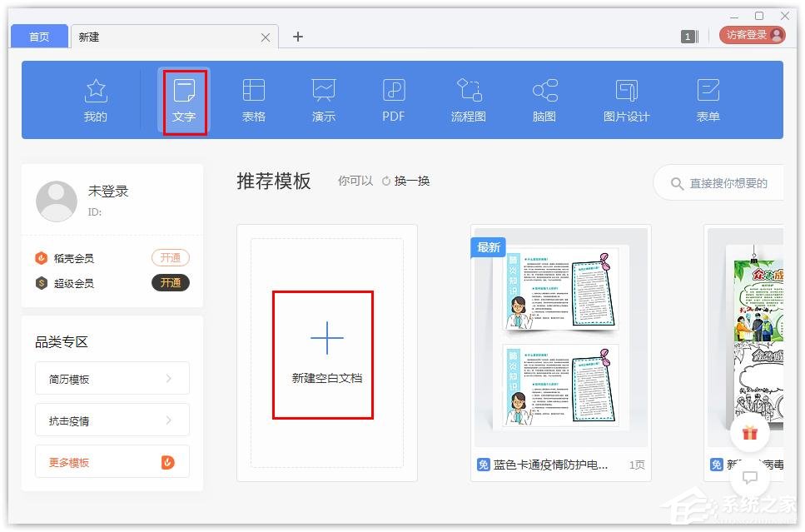Click the 我的 (My files) star icon

coord(96,98)
